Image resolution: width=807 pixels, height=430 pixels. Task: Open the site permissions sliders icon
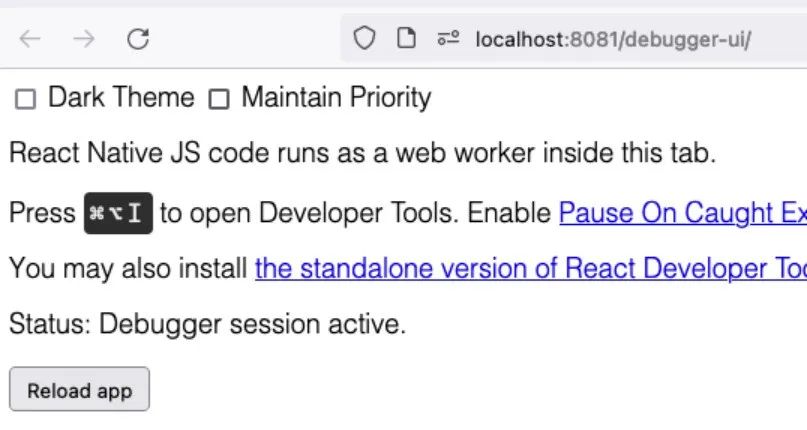coord(448,39)
